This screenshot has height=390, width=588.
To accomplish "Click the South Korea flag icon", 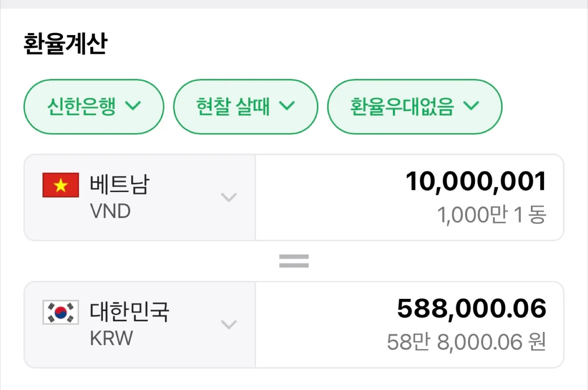I will [x=61, y=312].
